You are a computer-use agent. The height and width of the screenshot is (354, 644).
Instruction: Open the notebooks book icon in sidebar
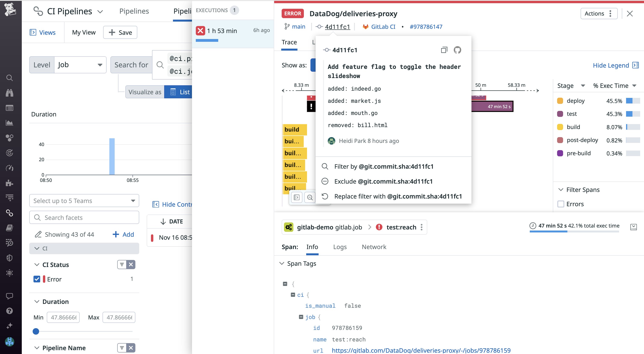click(9, 227)
